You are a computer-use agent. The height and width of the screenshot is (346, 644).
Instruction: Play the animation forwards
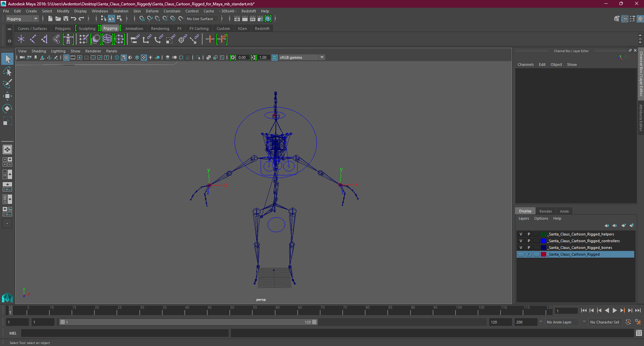point(614,310)
